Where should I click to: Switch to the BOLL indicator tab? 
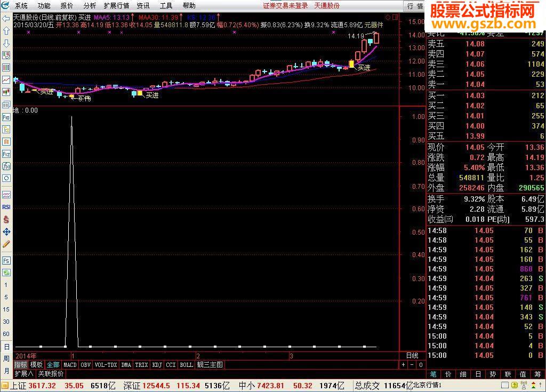coord(186,365)
